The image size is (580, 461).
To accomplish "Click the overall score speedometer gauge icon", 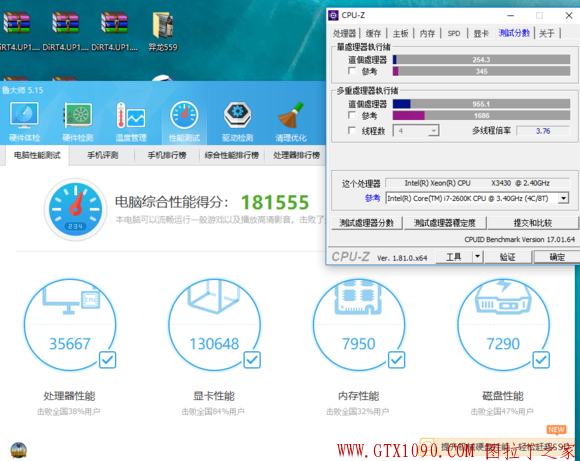I will tap(75, 209).
